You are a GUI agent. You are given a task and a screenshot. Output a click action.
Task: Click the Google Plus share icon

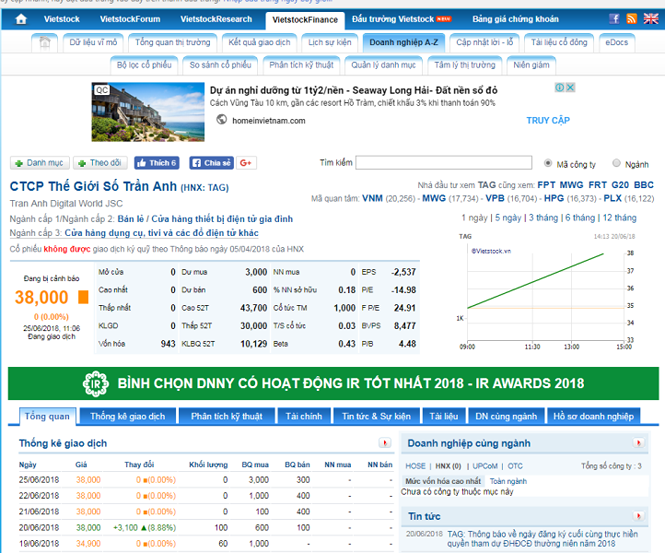coord(246,163)
